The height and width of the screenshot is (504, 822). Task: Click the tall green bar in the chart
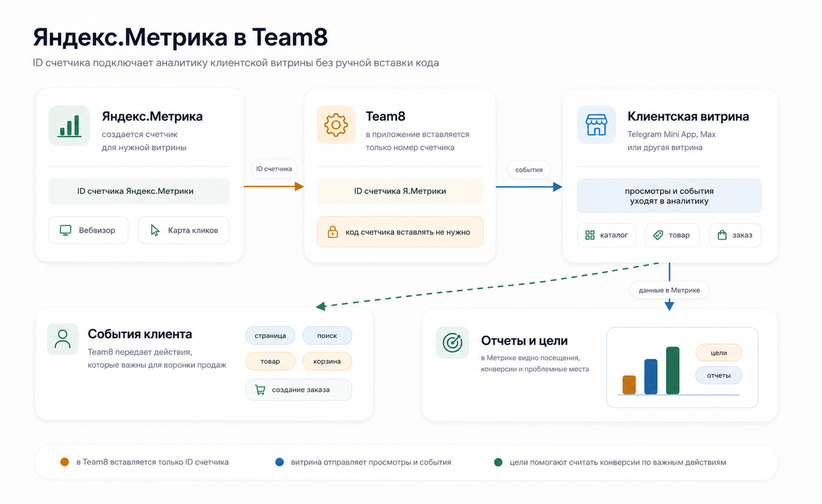click(672, 370)
